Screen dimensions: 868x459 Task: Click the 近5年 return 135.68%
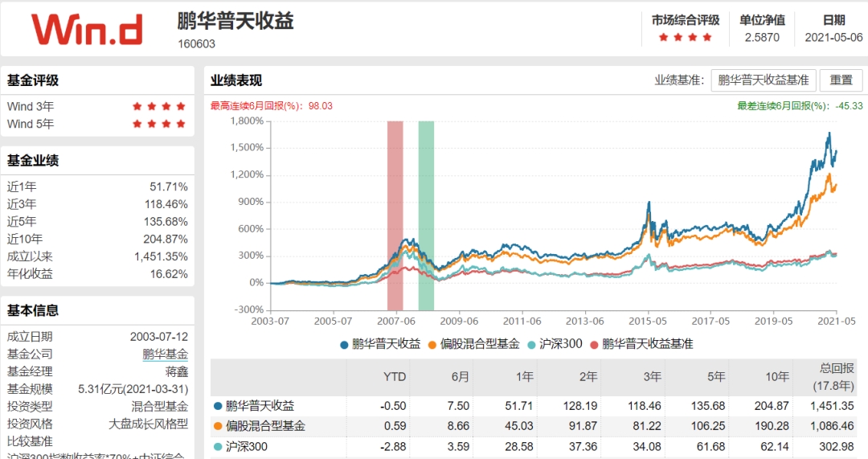(166, 222)
